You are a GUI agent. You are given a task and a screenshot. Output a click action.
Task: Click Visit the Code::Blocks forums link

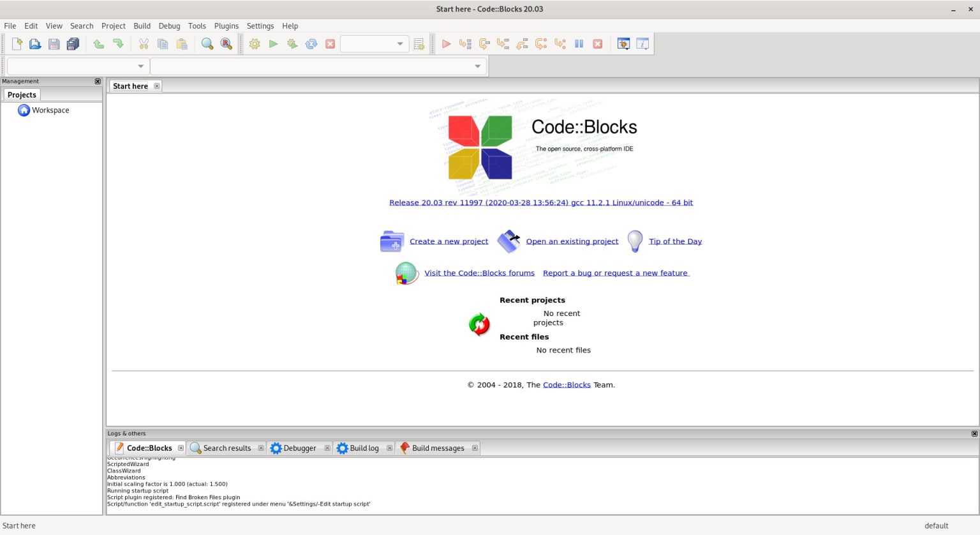point(480,273)
